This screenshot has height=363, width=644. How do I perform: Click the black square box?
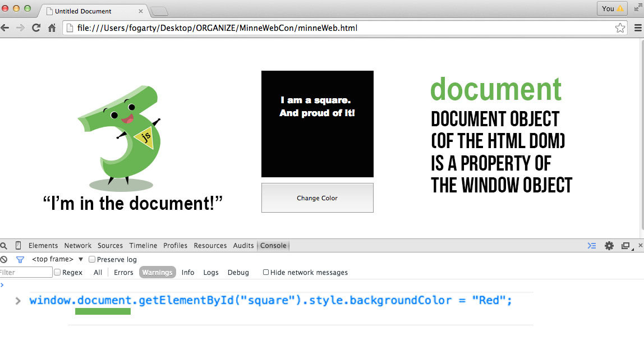318,124
